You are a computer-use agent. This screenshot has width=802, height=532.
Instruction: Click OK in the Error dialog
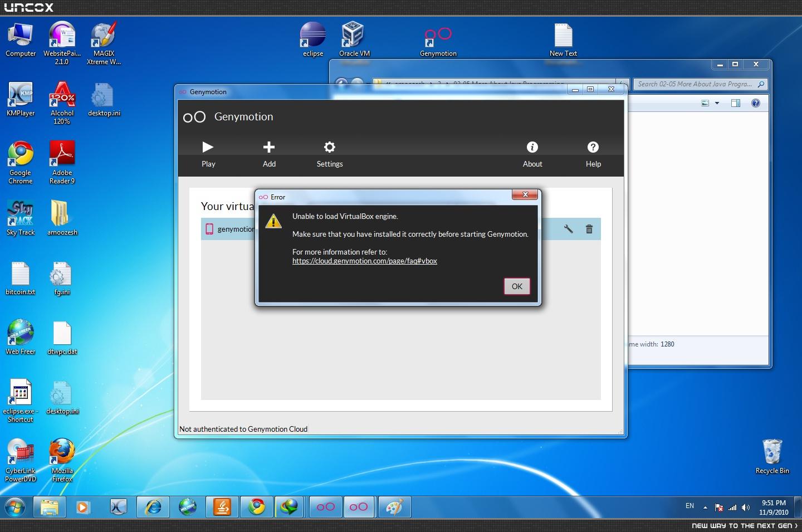tap(517, 286)
